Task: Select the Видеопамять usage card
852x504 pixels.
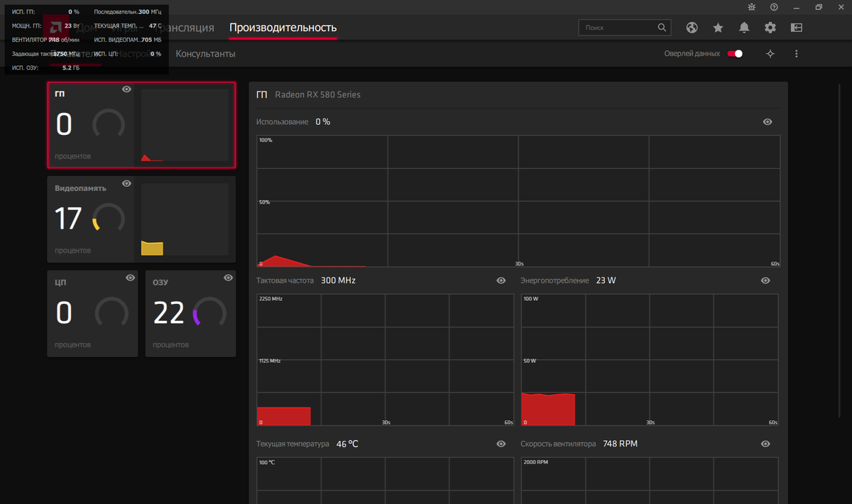Action: click(x=141, y=219)
